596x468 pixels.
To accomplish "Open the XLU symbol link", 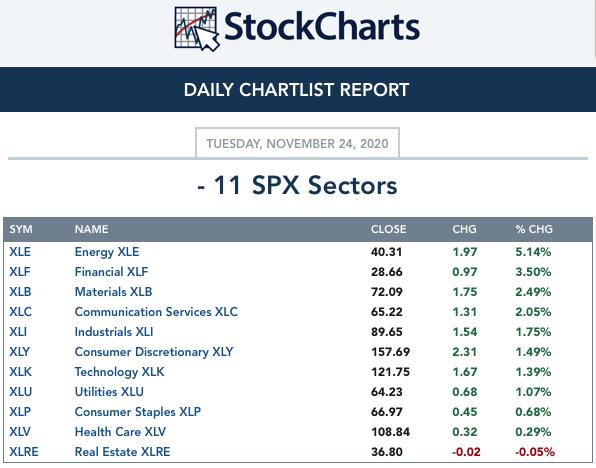I will [x=21, y=392].
